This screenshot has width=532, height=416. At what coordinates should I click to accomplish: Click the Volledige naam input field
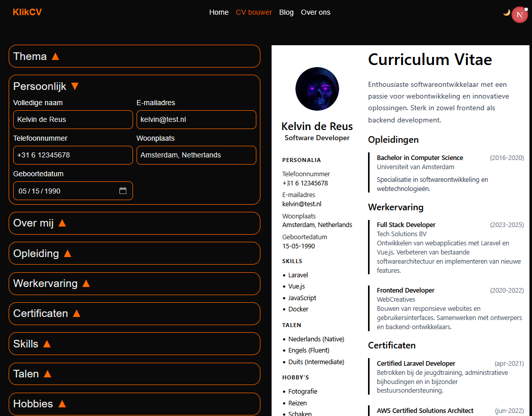point(73,119)
